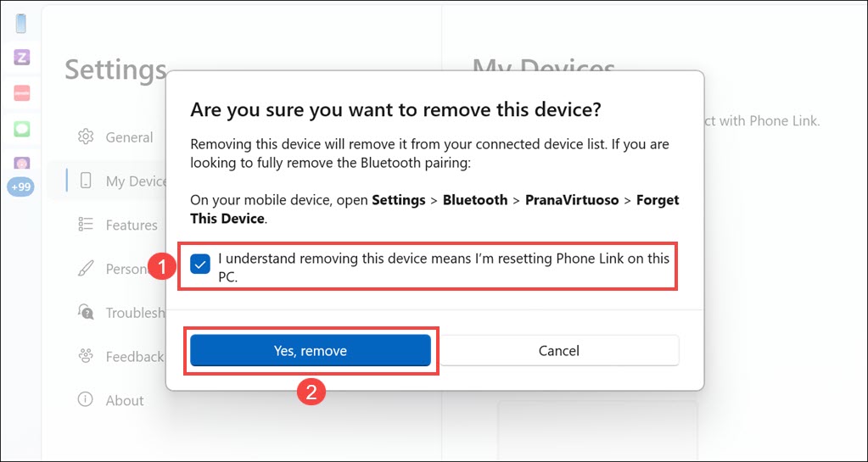Click the Personalization brush icon

85,269
